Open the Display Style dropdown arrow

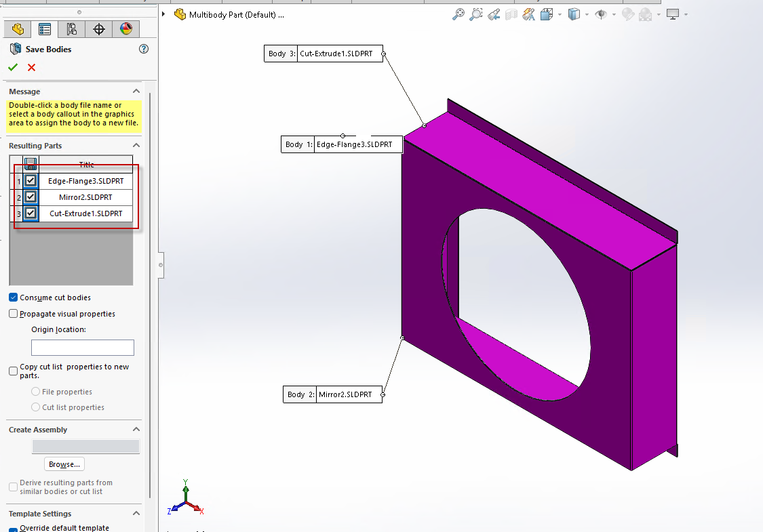click(586, 14)
